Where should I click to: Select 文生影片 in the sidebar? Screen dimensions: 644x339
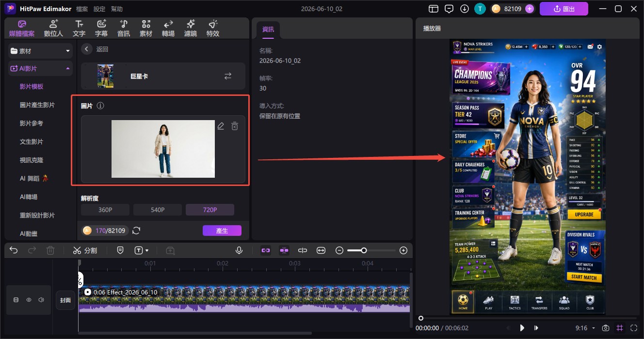32,141
